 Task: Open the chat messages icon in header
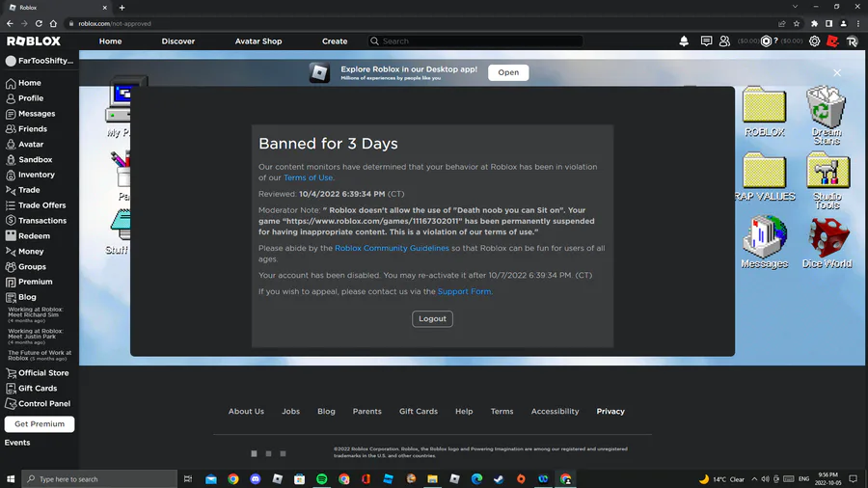click(706, 41)
